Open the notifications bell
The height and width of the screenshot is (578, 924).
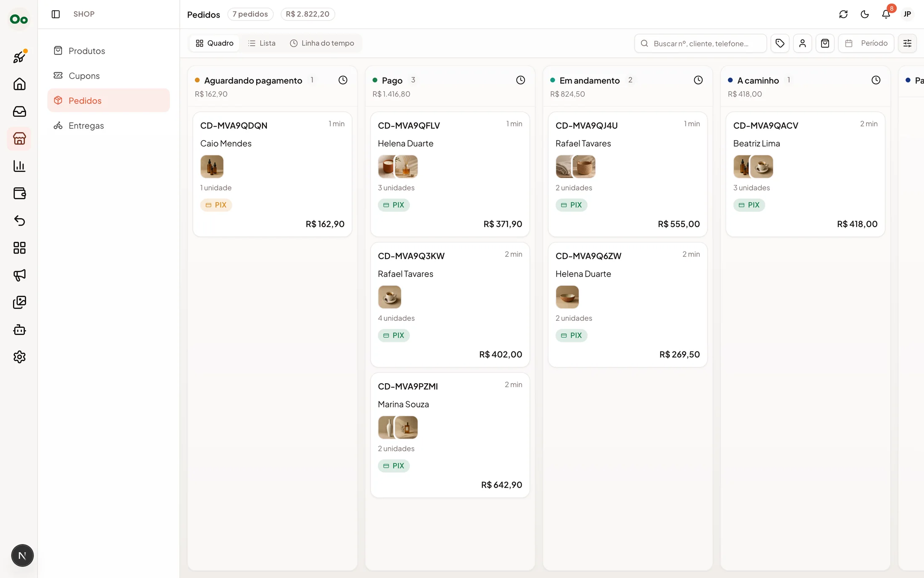coord(886,14)
